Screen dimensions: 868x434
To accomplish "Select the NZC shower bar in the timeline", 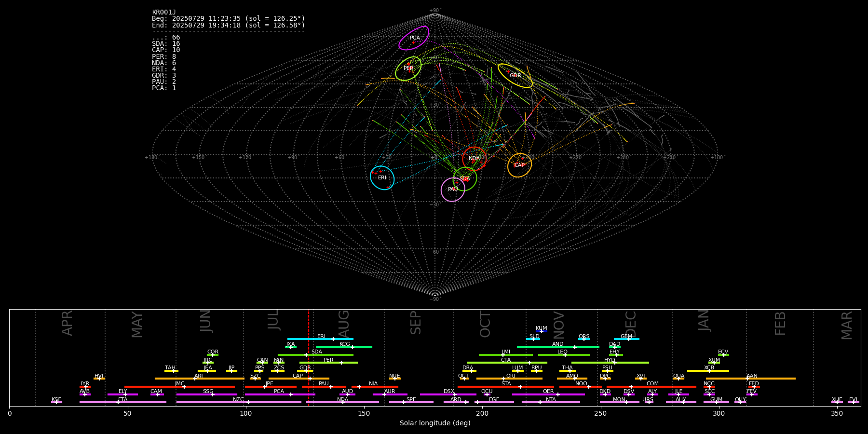I will click(239, 402).
